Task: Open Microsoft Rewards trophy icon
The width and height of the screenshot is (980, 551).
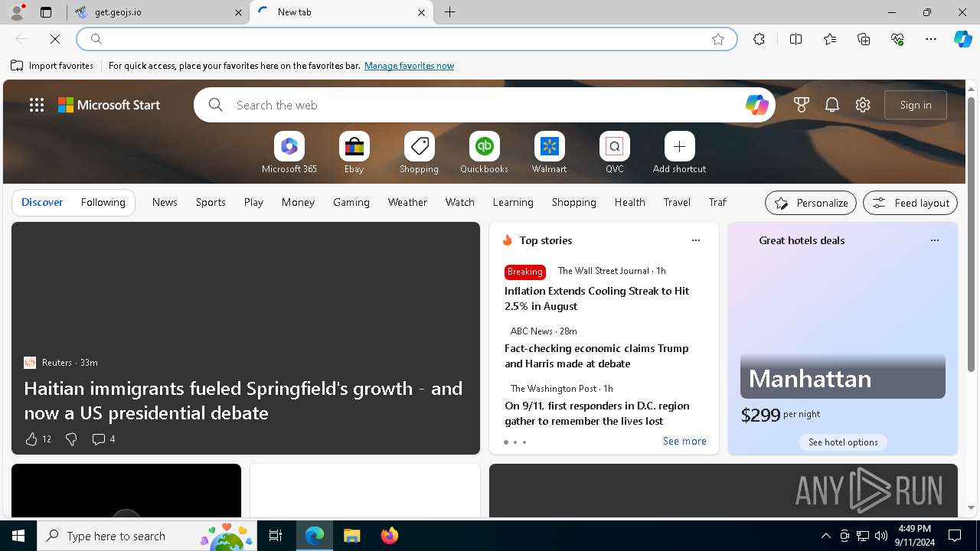Action: coord(802,105)
